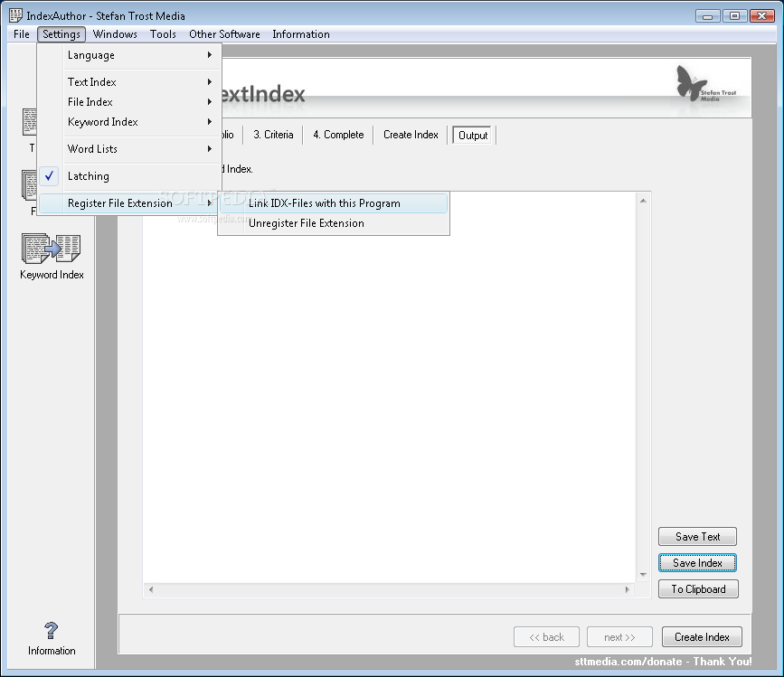The height and width of the screenshot is (677, 784).
Task: Click the Stefan Trost Media butterfly logo
Action: tap(706, 83)
